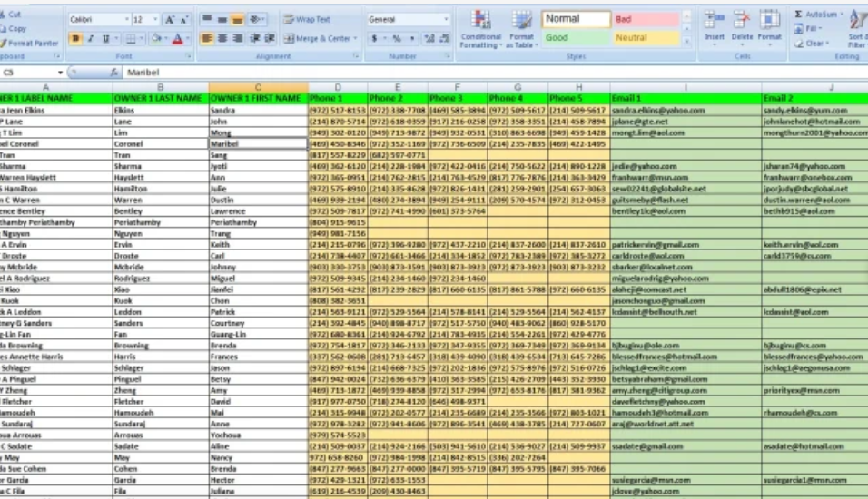
Task: Open the Merge & Center dropdown arrow
Action: point(354,39)
